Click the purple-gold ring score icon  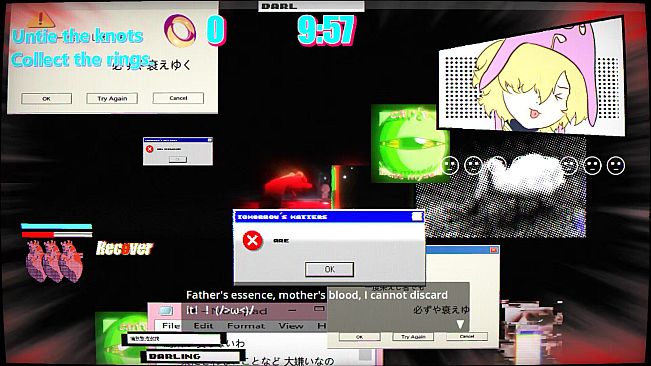point(180,30)
